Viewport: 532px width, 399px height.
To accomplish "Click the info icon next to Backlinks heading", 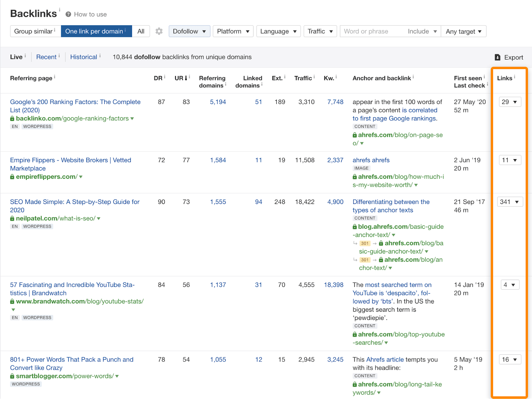I will pyautogui.click(x=59, y=10).
